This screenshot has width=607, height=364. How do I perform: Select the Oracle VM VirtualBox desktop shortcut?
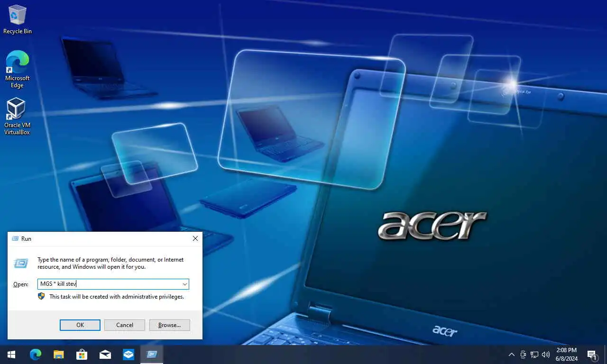(17, 117)
